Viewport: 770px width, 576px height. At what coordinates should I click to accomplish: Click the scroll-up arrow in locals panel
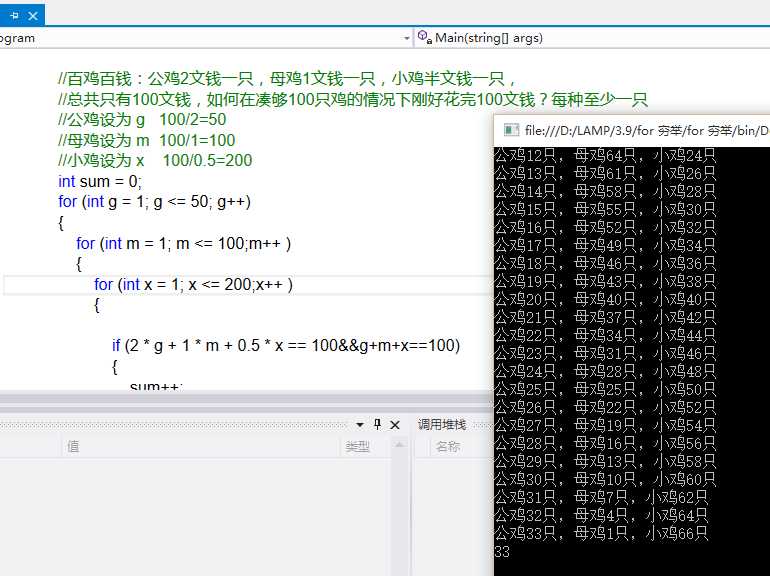(399, 445)
